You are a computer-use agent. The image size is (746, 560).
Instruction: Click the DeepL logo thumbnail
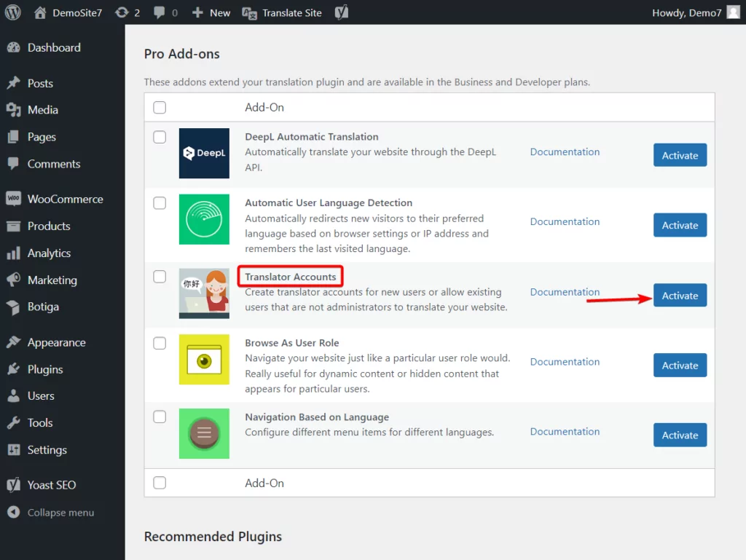tap(204, 153)
